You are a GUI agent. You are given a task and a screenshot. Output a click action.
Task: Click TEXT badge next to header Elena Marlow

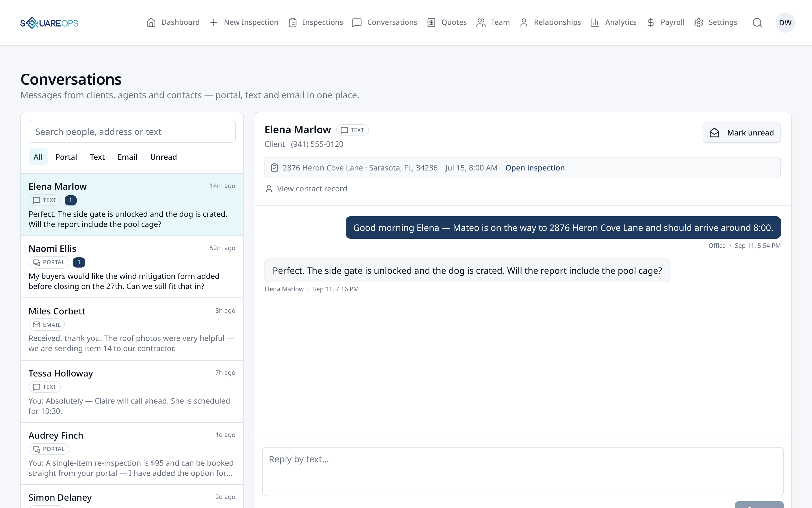pos(352,130)
